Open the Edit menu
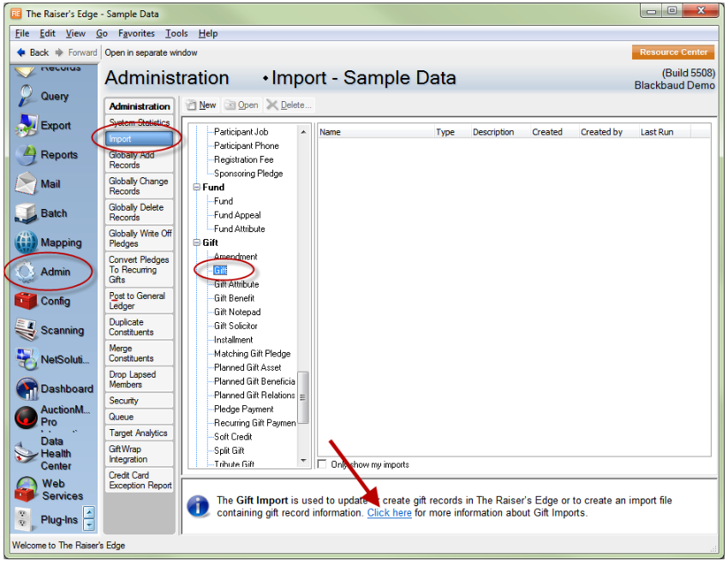The height and width of the screenshot is (561, 728). (47, 33)
